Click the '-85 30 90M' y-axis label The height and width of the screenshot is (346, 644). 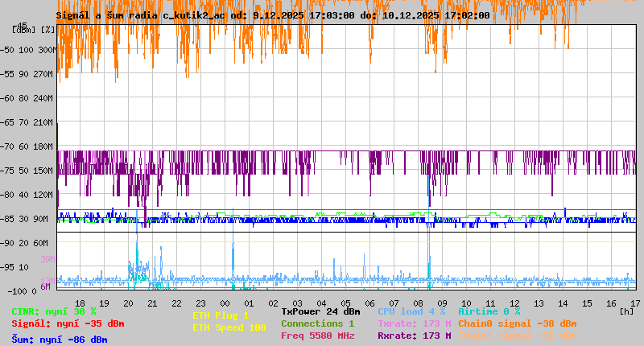tap(24, 219)
